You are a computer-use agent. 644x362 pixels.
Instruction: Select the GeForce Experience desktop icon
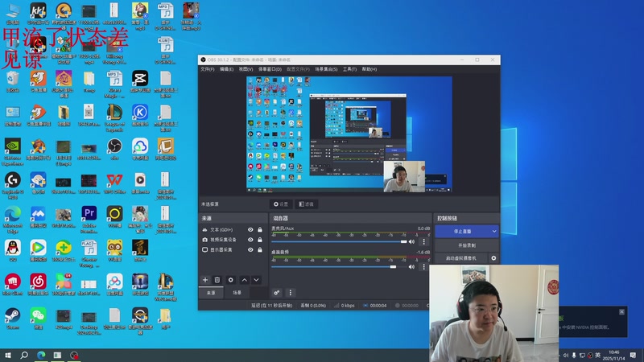click(x=12, y=152)
